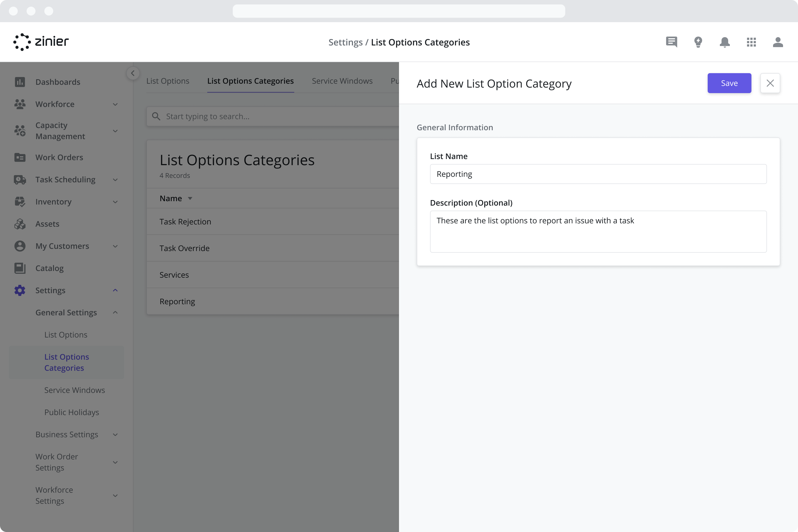This screenshot has width=798, height=532.
Task: Open List Options Categories in sidebar
Action: coord(66,362)
